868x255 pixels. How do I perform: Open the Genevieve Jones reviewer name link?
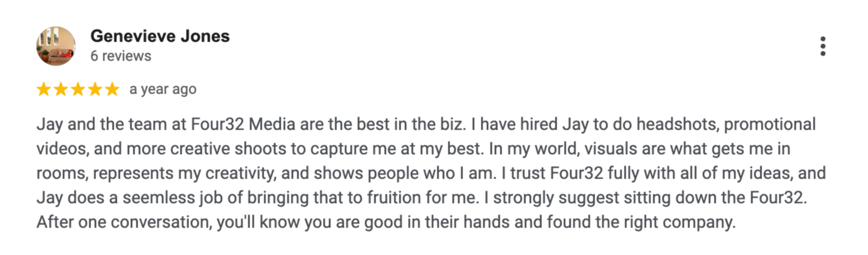160,36
